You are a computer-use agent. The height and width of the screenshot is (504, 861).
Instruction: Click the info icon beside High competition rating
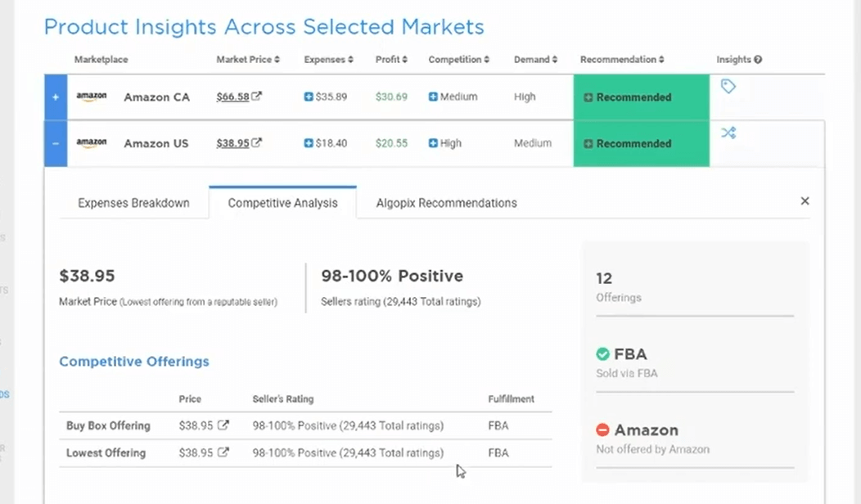click(432, 142)
